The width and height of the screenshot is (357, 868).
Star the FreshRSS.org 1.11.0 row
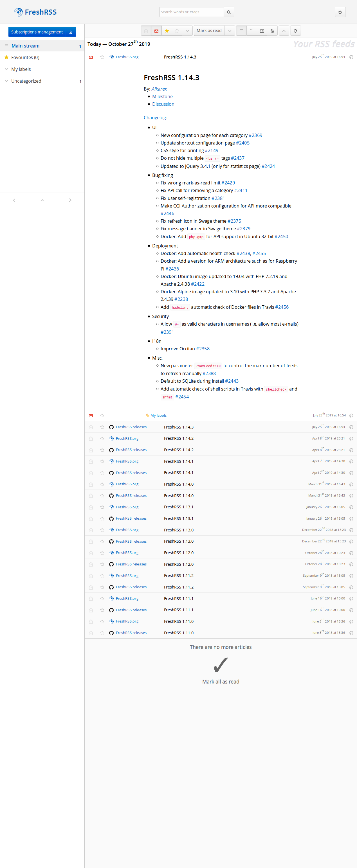(x=102, y=622)
